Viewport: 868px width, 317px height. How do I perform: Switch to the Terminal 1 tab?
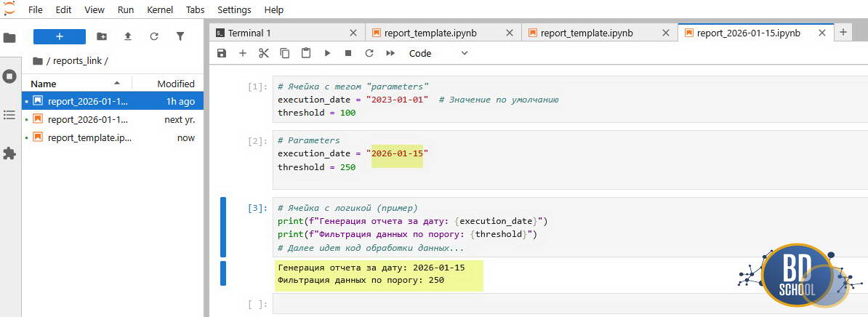[x=249, y=33]
